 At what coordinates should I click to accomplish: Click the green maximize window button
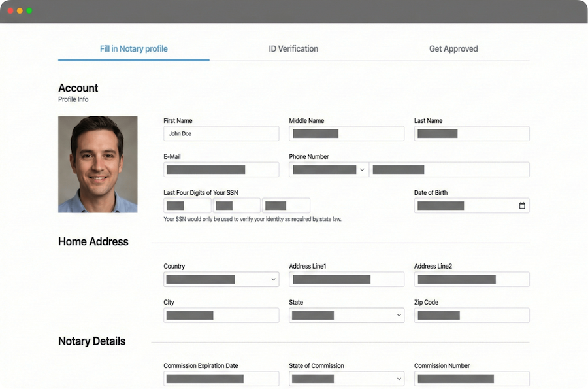(x=29, y=11)
